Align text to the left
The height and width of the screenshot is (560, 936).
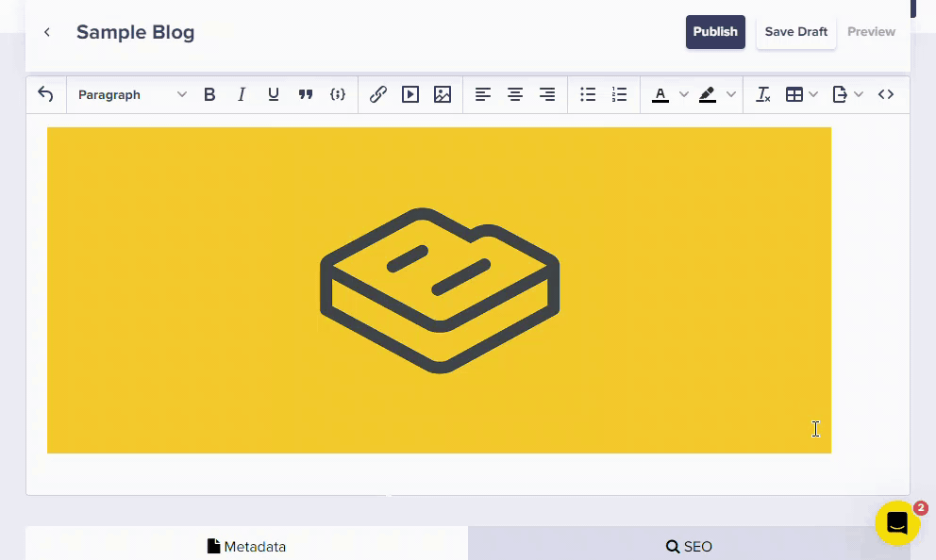pos(483,94)
